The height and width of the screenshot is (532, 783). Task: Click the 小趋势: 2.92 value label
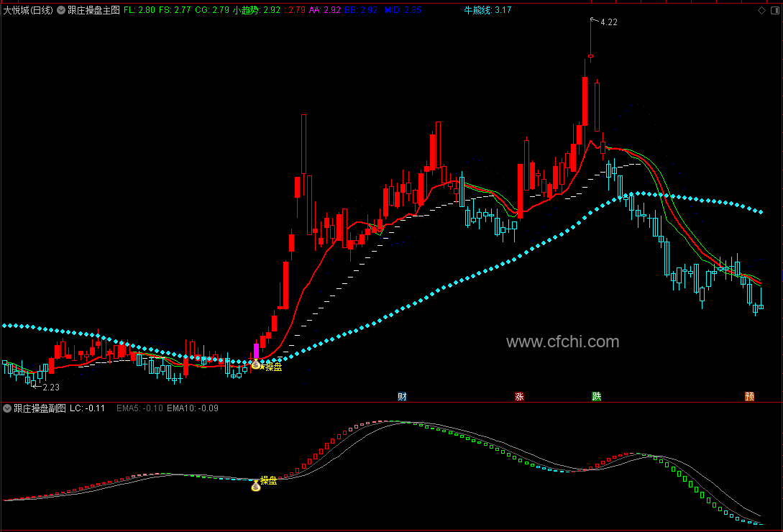coord(257,10)
